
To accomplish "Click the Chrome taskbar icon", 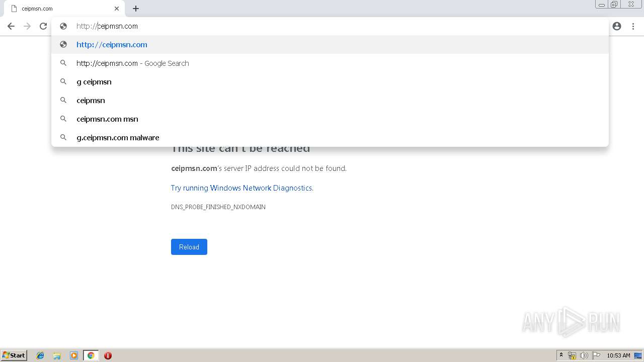I will point(91,355).
